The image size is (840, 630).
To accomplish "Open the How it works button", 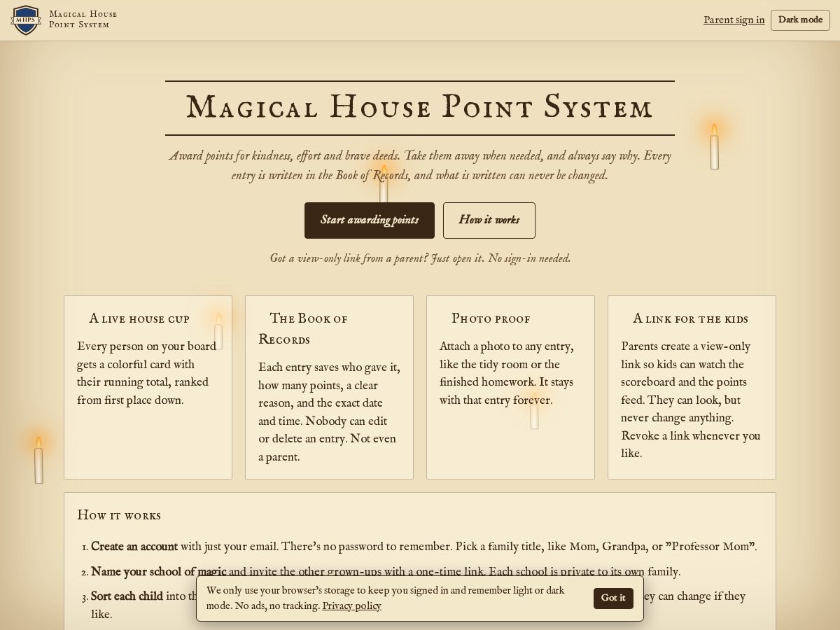I will [x=489, y=220].
